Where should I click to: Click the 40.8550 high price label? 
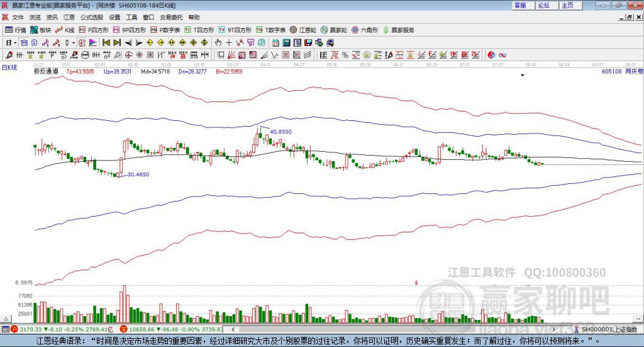280,132
